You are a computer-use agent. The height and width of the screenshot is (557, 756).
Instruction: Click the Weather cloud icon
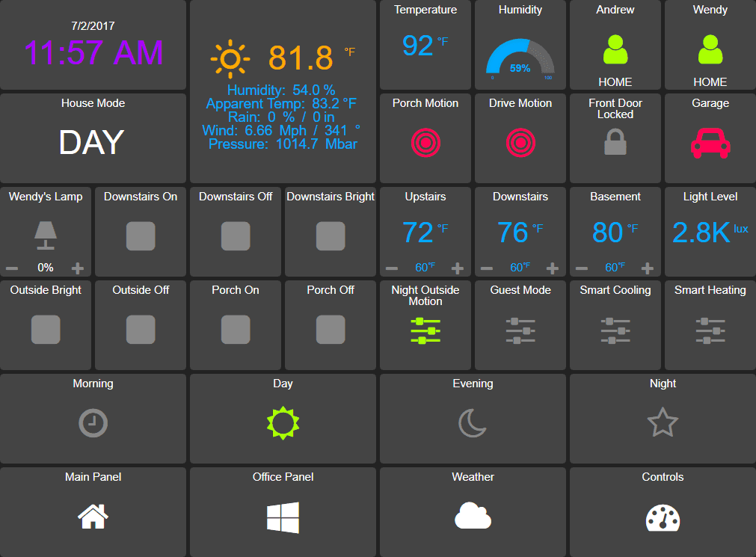coord(473,516)
